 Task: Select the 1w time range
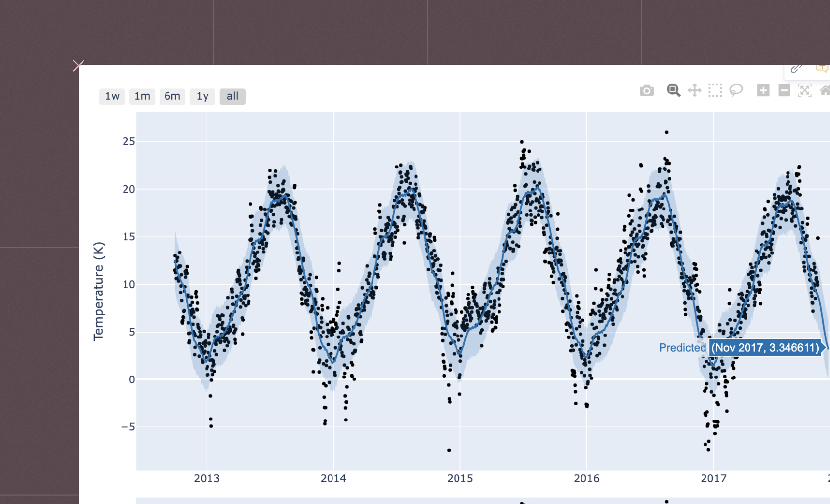pyautogui.click(x=112, y=96)
